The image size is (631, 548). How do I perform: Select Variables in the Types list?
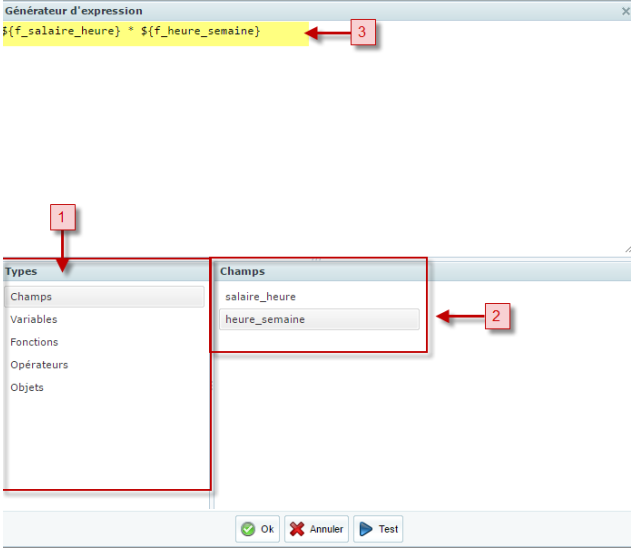click(x=34, y=320)
